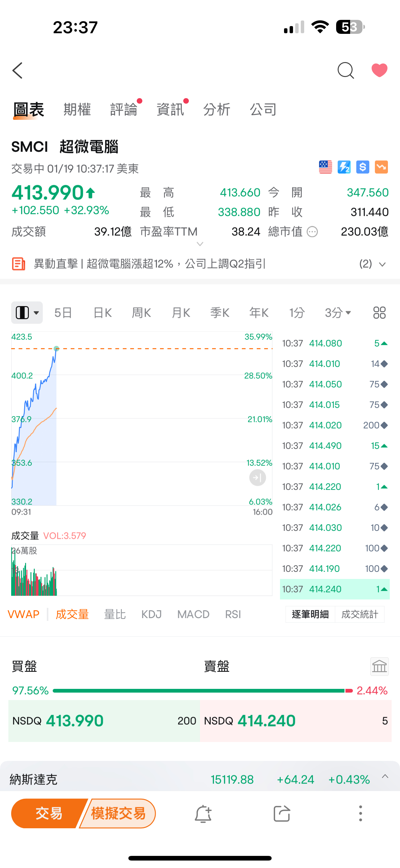This screenshot has width=400, height=868.
Task: Toggle the heart favorite icon
Action: pos(380,70)
